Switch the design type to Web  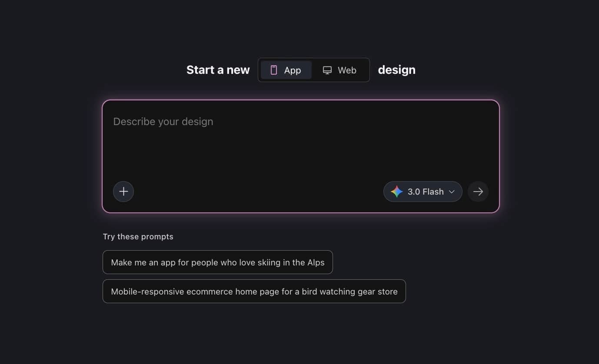click(340, 70)
